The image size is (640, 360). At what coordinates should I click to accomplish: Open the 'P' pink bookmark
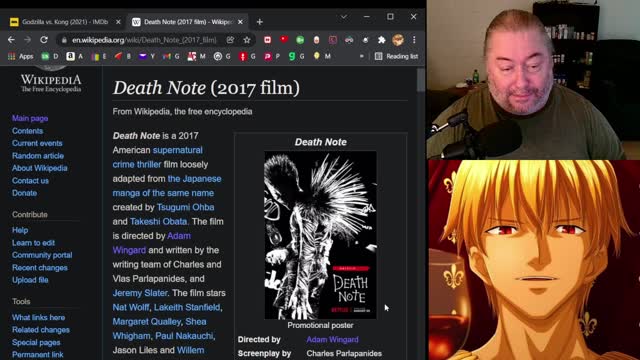click(x=272, y=56)
